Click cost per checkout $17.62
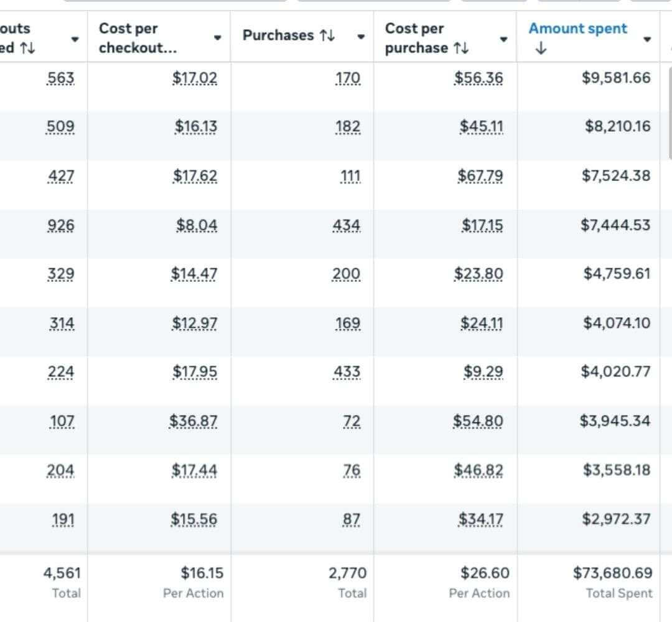 pos(195,176)
